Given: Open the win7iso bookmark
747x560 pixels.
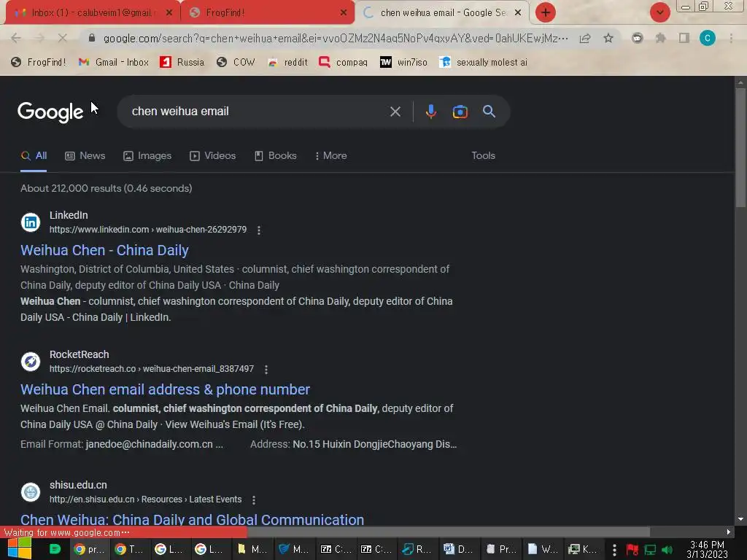Looking at the screenshot, I should (403, 63).
